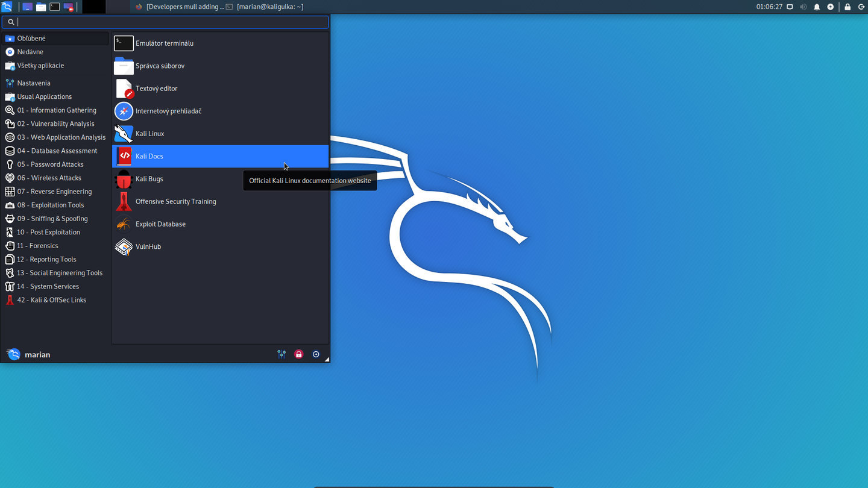The width and height of the screenshot is (868, 488).
Task: Open 01 - Information Gathering category
Action: pos(55,110)
